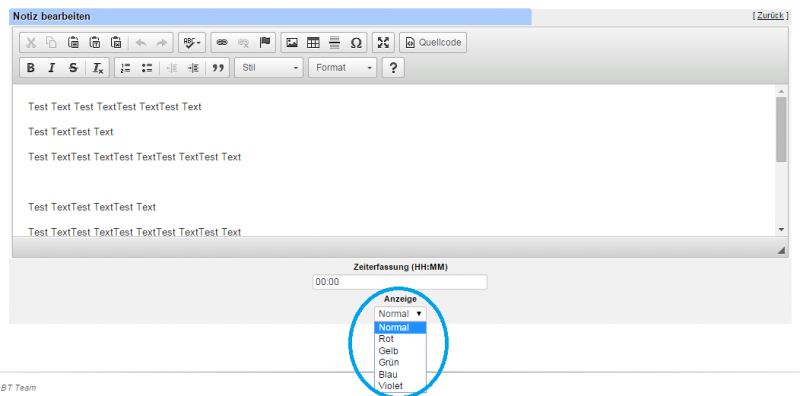800x396 pixels.
Task: Insert an image via picture icon
Action: [292, 43]
